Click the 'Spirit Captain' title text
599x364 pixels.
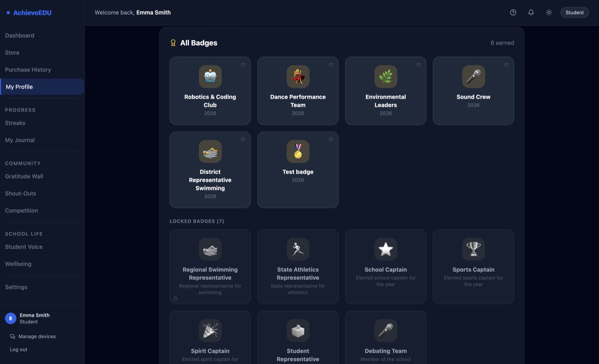click(210, 351)
